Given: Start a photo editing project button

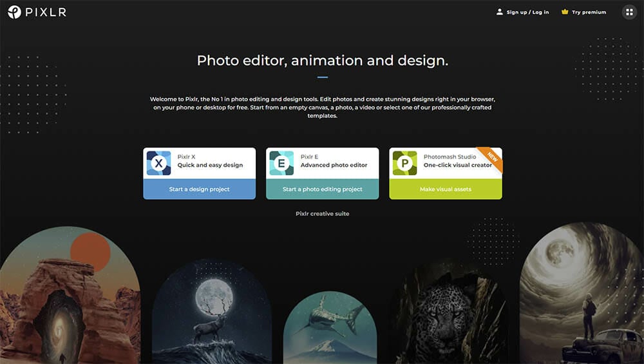Looking at the screenshot, I should (x=323, y=189).
